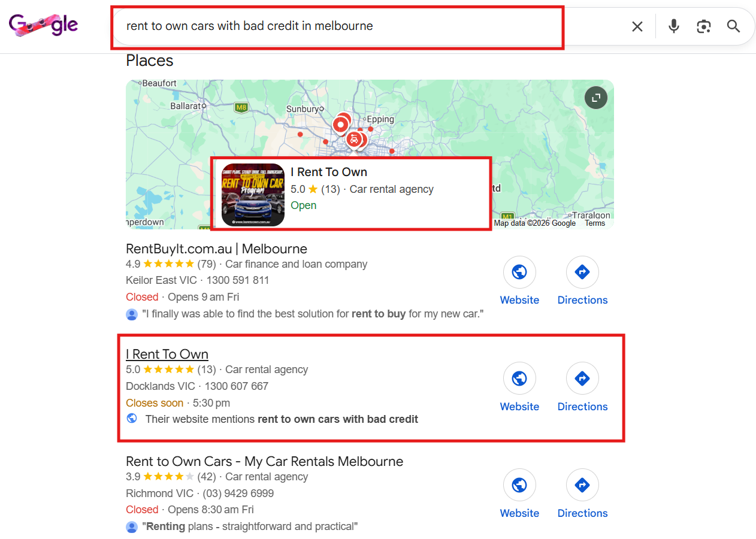Click the search text input field
The height and width of the screenshot is (539, 756).
pos(365,26)
